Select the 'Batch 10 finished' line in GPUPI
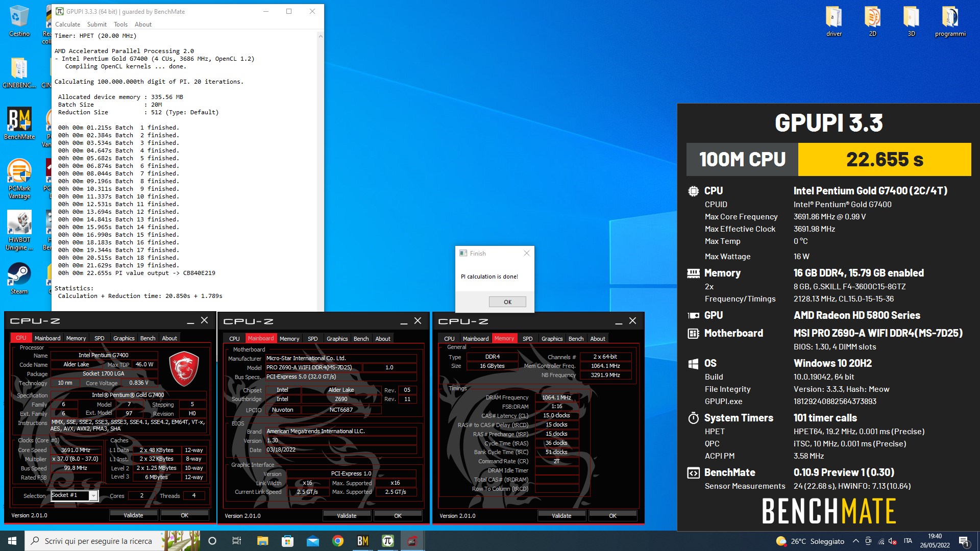The image size is (980, 551). click(x=118, y=196)
